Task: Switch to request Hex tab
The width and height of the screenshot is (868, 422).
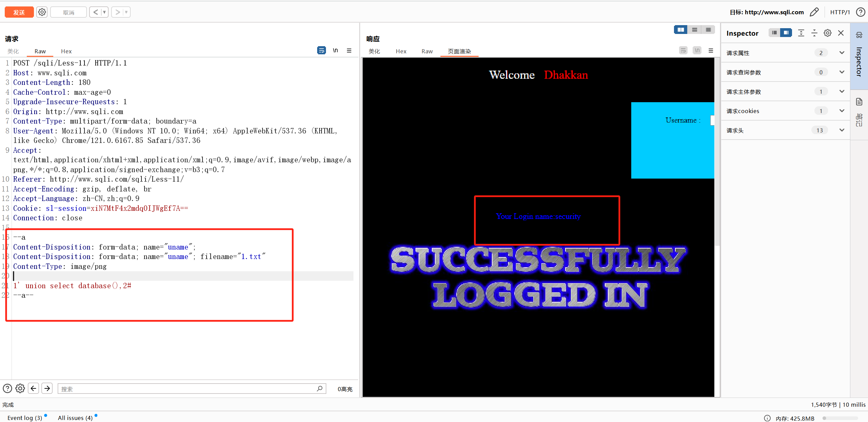Action: [66, 51]
